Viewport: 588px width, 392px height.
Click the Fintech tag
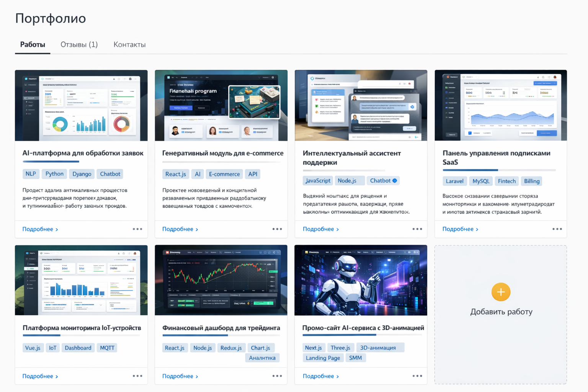(507, 181)
